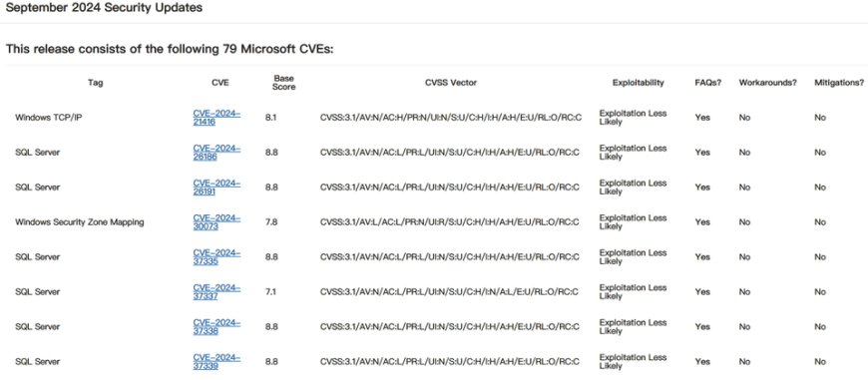Image resolution: width=868 pixels, height=380 pixels.
Task: Click the Mitigations No in CVE-2024-37338 row
Action: [x=820, y=326]
